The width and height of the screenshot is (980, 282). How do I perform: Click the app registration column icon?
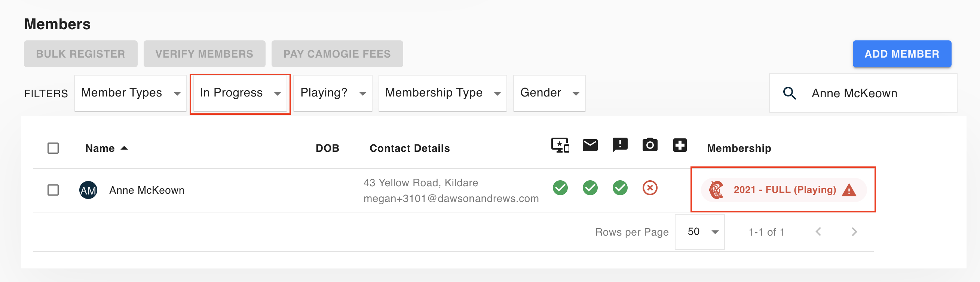(560, 145)
